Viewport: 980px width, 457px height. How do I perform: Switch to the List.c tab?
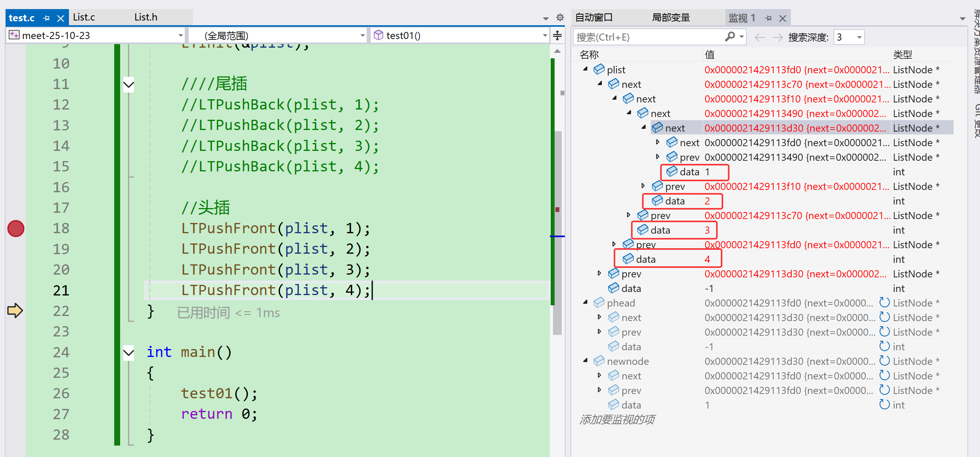(x=84, y=17)
